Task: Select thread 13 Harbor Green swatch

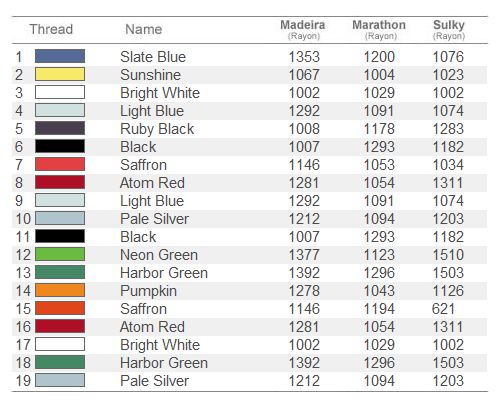Action: click(60, 272)
